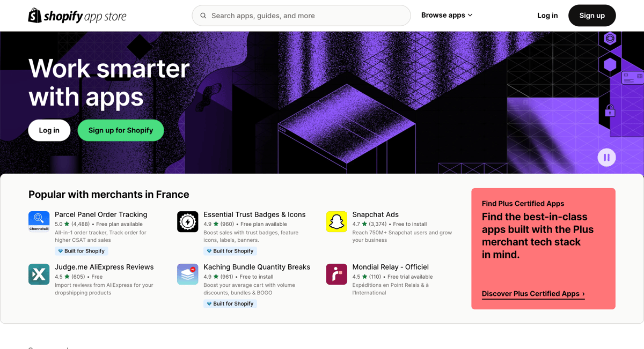Screen dimensions: 644x349
Task: Open Judge.me AliExpress Reviews title link
Action: 104,267
